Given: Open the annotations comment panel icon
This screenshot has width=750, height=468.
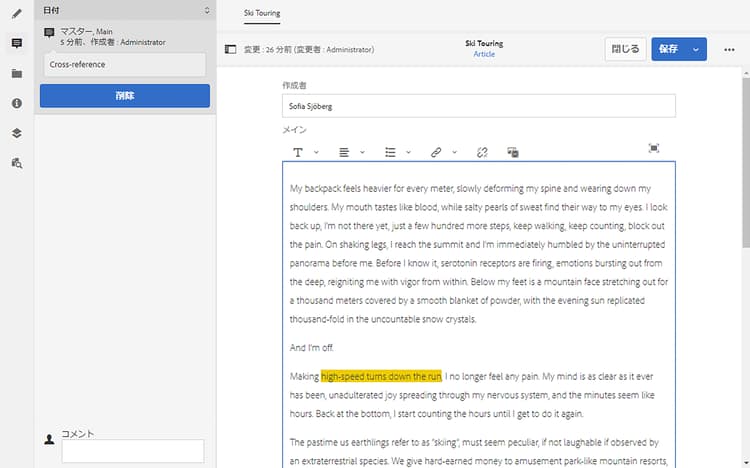Looking at the screenshot, I should coord(17,44).
